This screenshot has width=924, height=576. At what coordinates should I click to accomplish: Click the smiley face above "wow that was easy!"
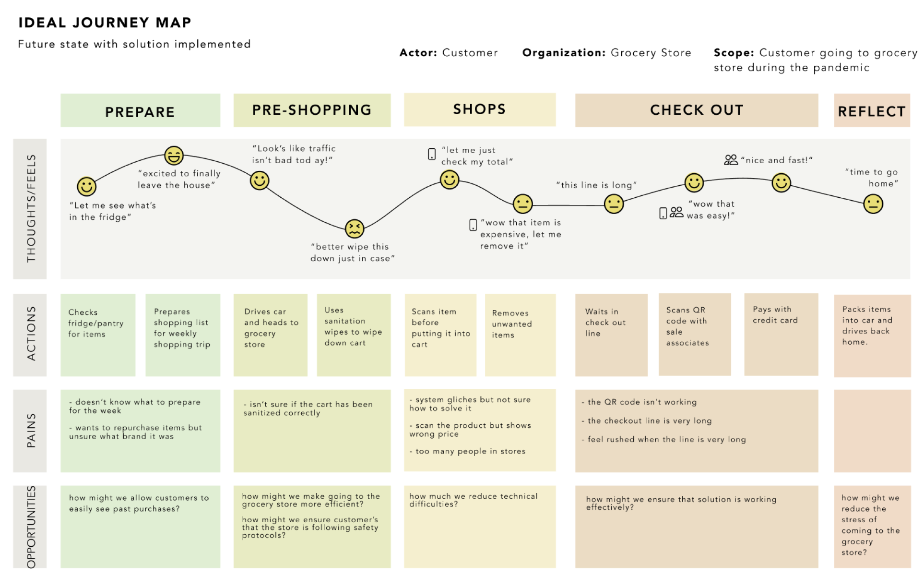[694, 182]
